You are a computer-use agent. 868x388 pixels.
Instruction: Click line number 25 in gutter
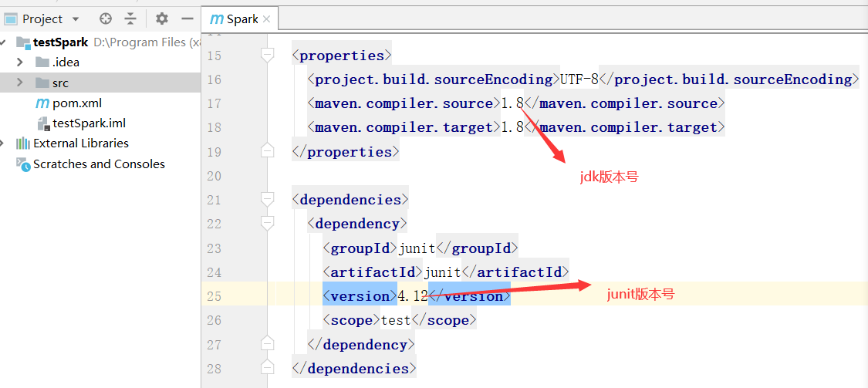[214, 296]
